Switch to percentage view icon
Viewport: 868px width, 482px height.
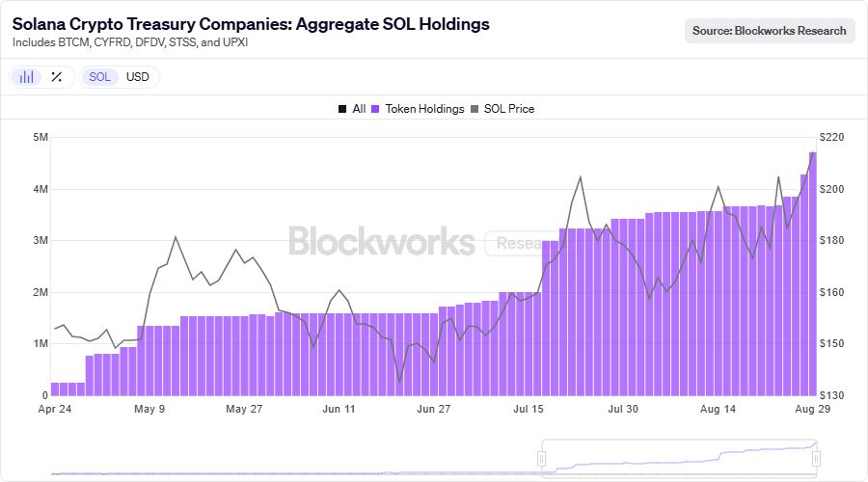point(57,77)
